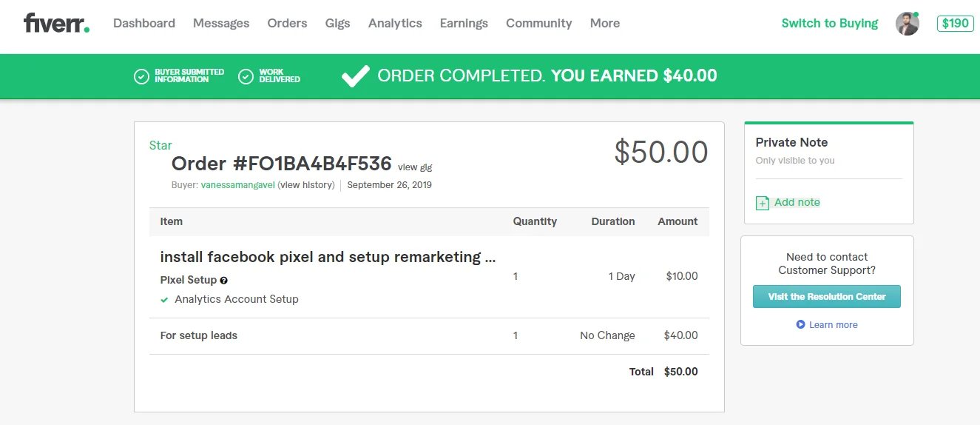Go to the Dashboard menu
The height and width of the screenshot is (425, 980).
click(x=144, y=23)
